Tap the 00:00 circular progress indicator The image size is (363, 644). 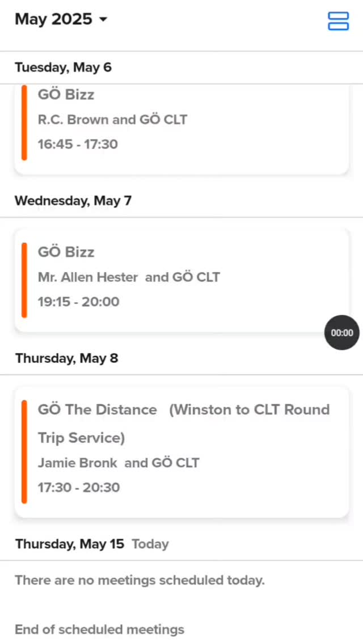pyautogui.click(x=341, y=332)
